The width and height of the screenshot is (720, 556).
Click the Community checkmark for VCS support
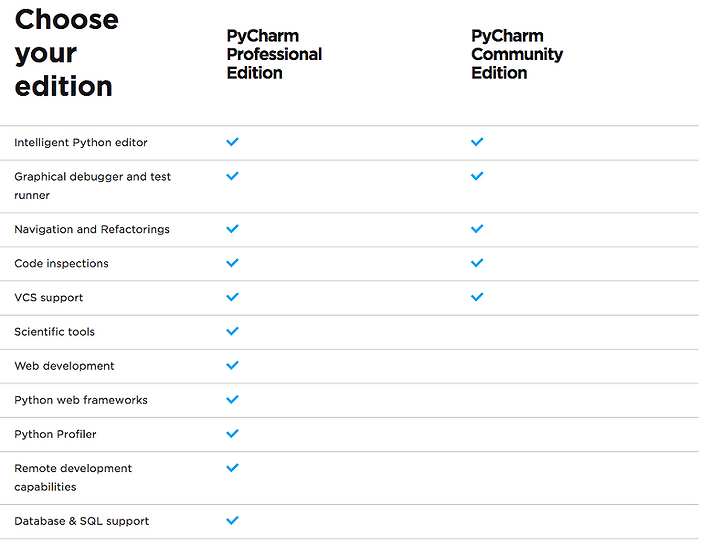coord(477,297)
